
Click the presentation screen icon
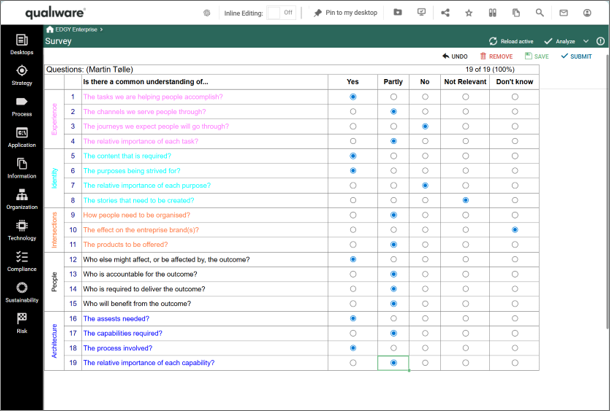[x=421, y=12]
